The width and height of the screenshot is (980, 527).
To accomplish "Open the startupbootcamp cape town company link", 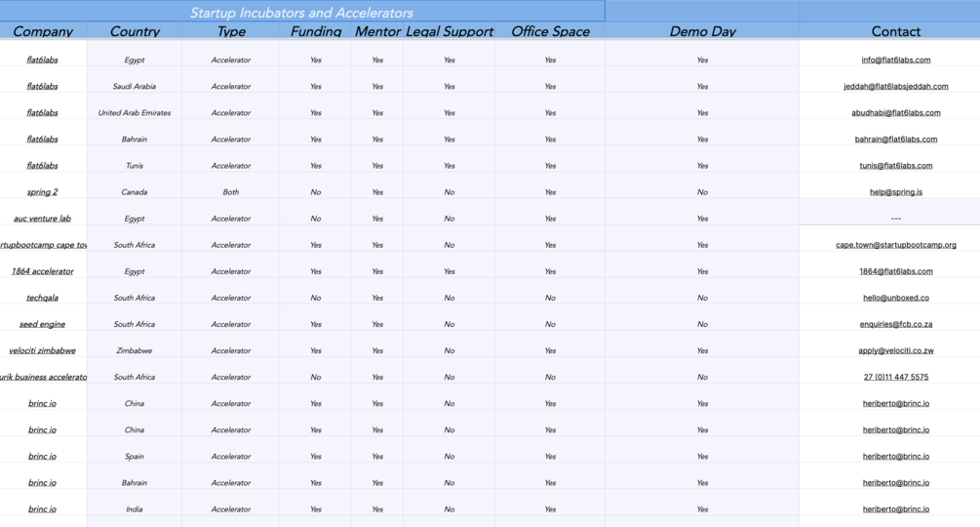I will click(43, 245).
